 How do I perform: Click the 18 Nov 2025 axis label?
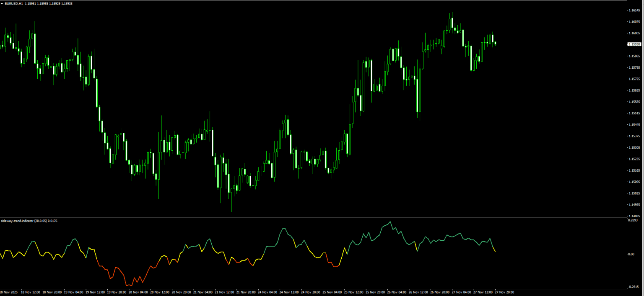[x=8, y=292]
